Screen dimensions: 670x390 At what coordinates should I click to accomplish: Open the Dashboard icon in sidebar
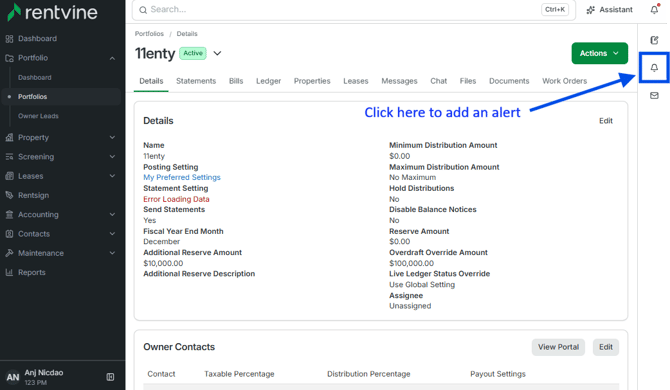pyautogui.click(x=9, y=39)
